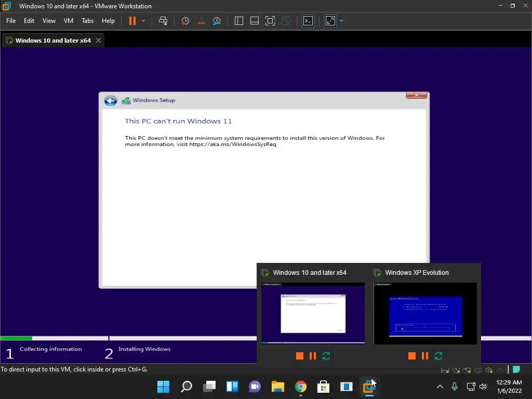This screenshot has height=399, width=532.
Task: Go back in Windows Setup
Action: (x=111, y=100)
